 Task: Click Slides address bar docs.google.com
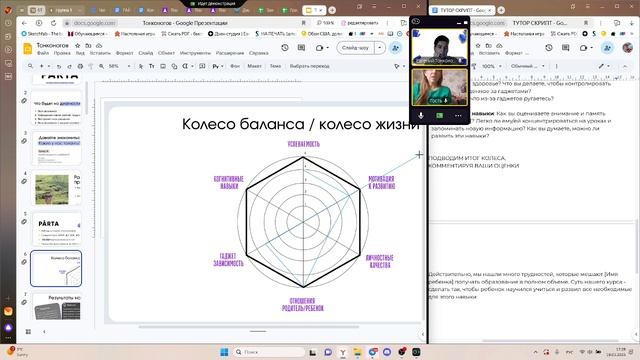[x=95, y=23]
